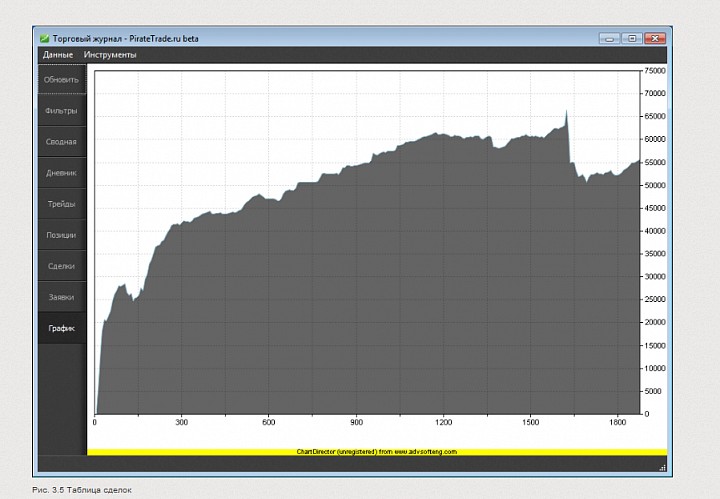Click the 900 x-axis label
The height and width of the screenshot is (499, 720).
tap(356, 422)
